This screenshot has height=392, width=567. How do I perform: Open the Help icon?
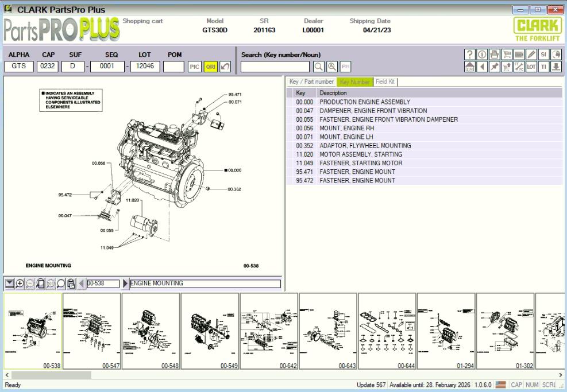[470, 55]
